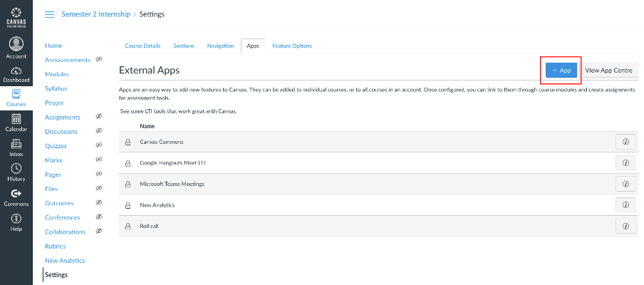
Task: Open Modules in the course menu
Action: click(x=57, y=74)
